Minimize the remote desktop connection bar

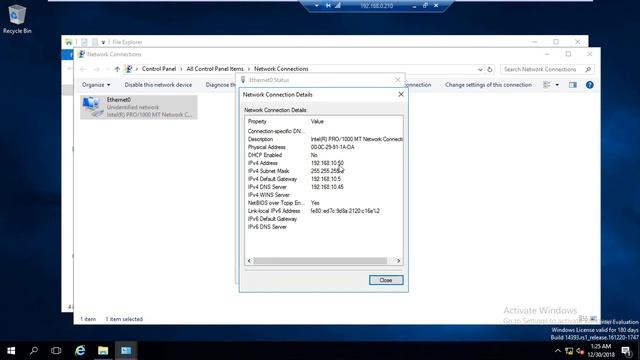coord(414,6)
